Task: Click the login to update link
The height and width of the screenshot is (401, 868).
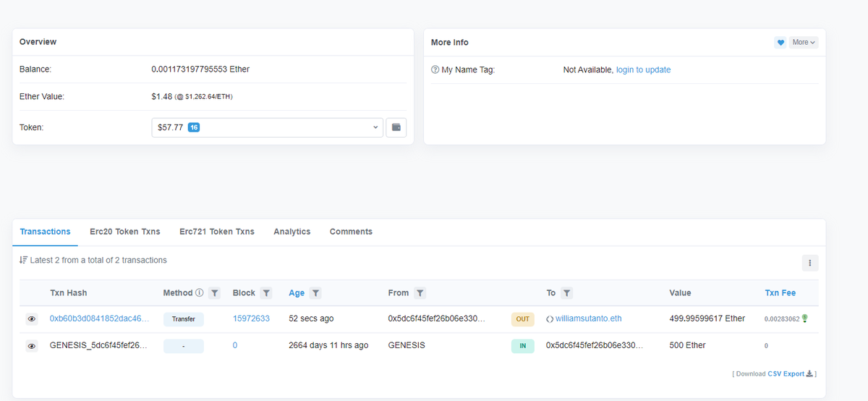Action: coord(643,70)
